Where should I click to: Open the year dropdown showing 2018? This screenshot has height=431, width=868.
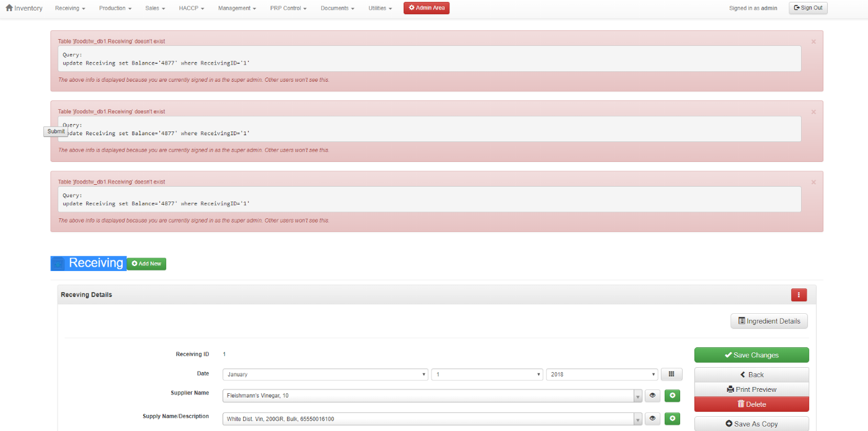pyautogui.click(x=602, y=375)
